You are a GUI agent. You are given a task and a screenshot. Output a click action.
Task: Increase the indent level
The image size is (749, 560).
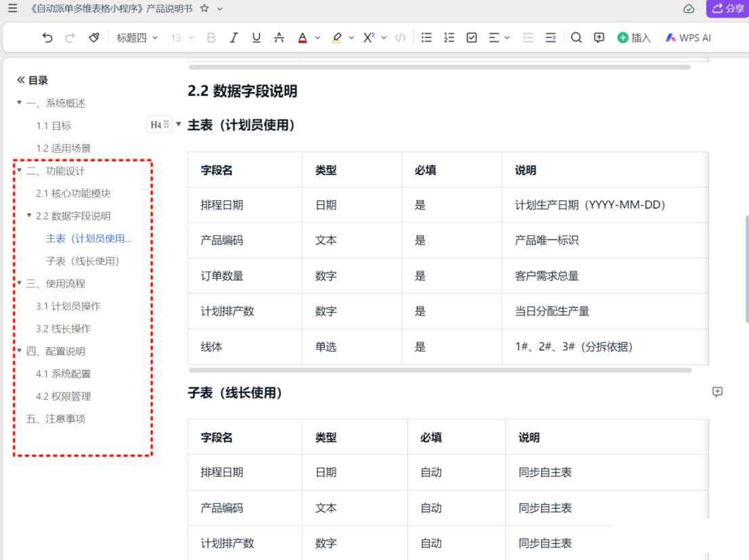tap(551, 38)
